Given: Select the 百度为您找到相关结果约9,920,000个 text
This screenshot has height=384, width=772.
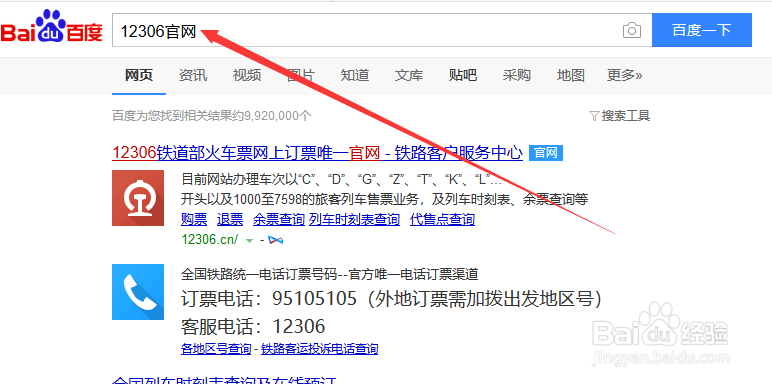Looking at the screenshot, I should tap(212, 116).
